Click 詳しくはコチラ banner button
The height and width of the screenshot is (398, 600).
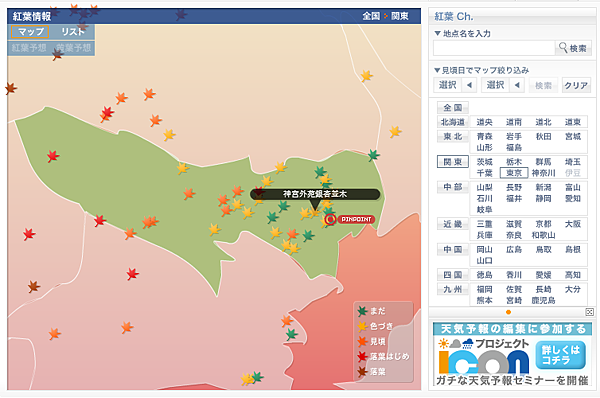coord(561,355)
